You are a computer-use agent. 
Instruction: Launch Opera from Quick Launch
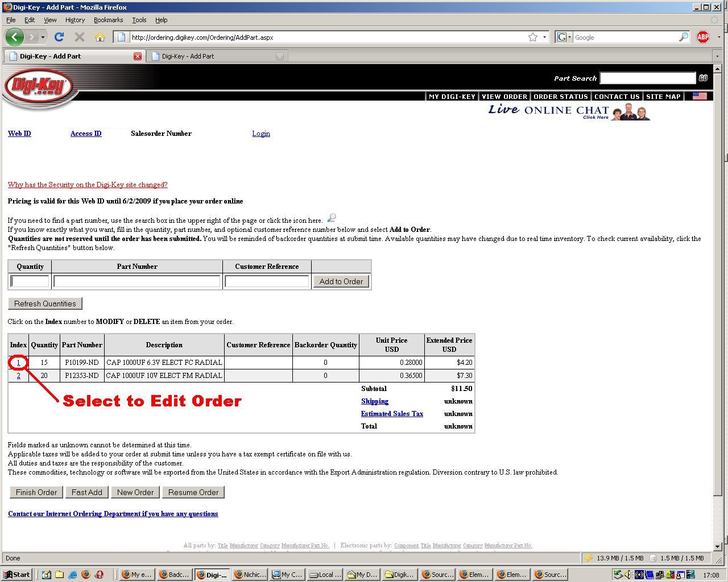tap(100, 575)
